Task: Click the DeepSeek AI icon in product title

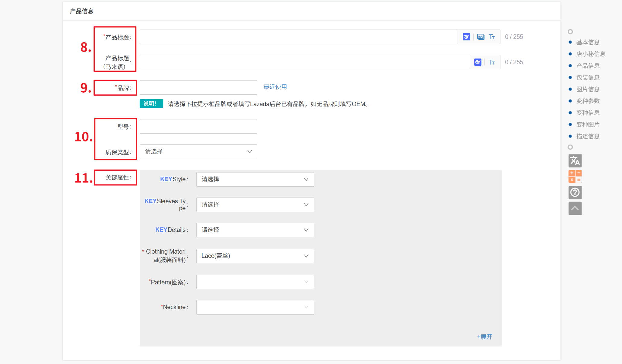Action: 466,37
